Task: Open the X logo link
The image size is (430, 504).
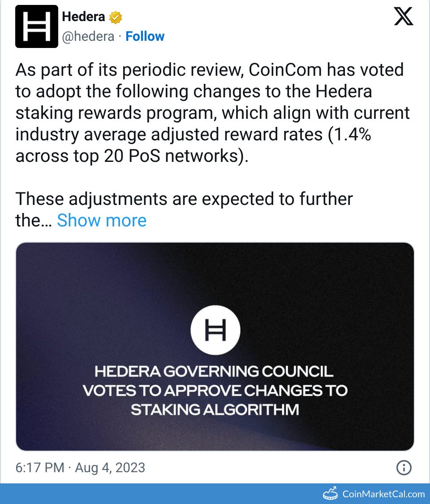Action: pyautogui.click(x=403, y=17)
